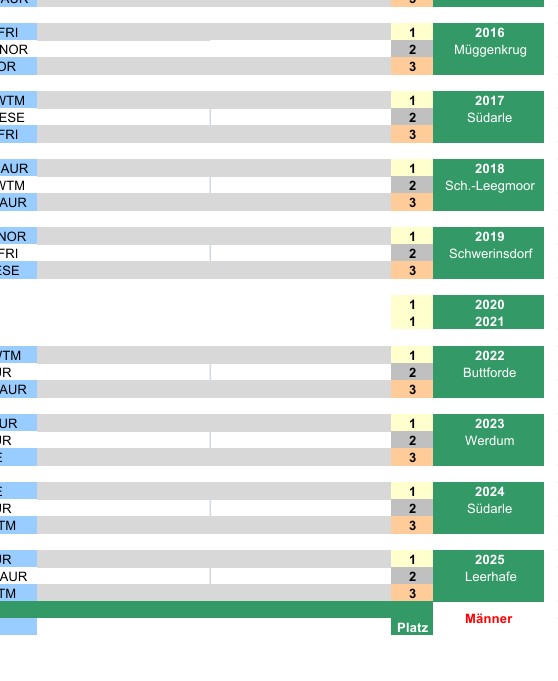Click rank 1 cell for 2016

pyautogui.click(x=412, y=32)
